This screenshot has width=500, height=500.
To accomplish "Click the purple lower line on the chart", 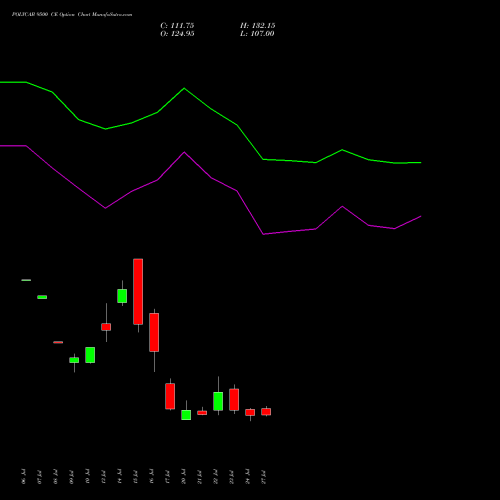I will point(211,178).
